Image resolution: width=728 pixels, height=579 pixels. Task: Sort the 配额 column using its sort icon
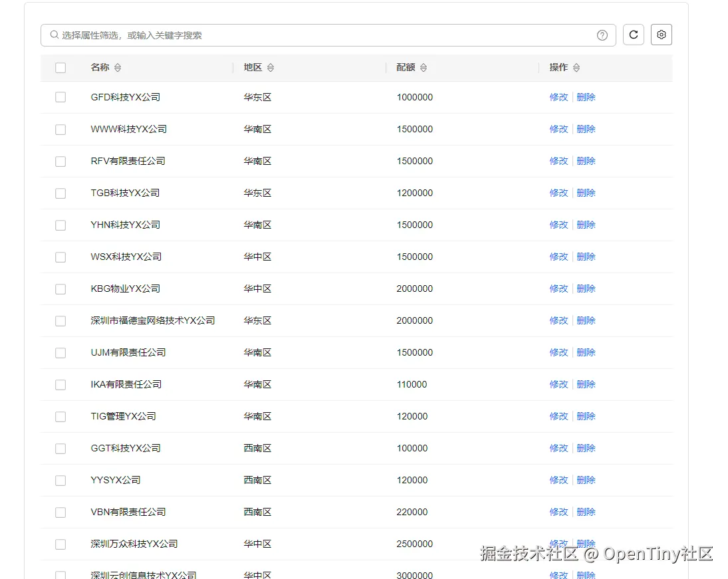click(424, 67)
